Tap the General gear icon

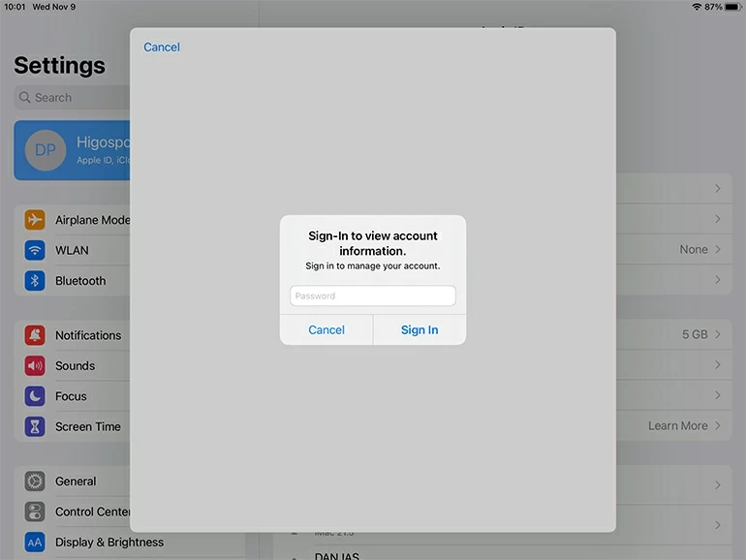click(x=35, y=482)
